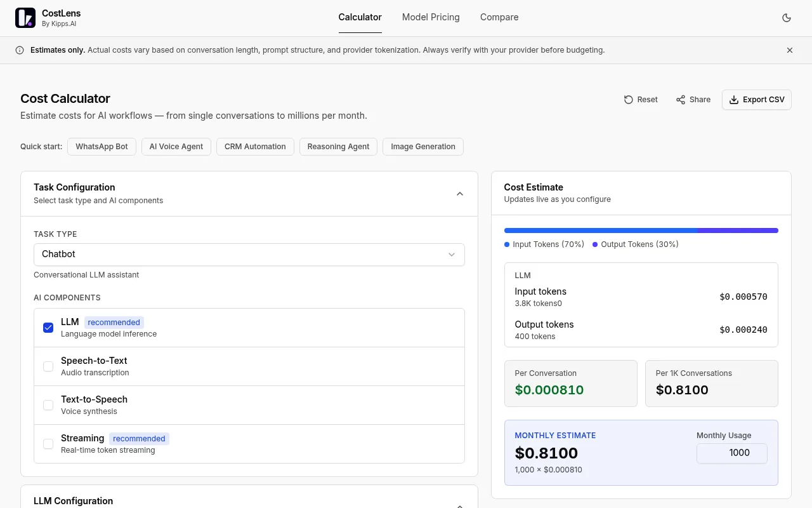Click the Per 1K Conversations card
The width and height of the screenshot is (812, 508).
pyautogui.click(x=712, y=384)
